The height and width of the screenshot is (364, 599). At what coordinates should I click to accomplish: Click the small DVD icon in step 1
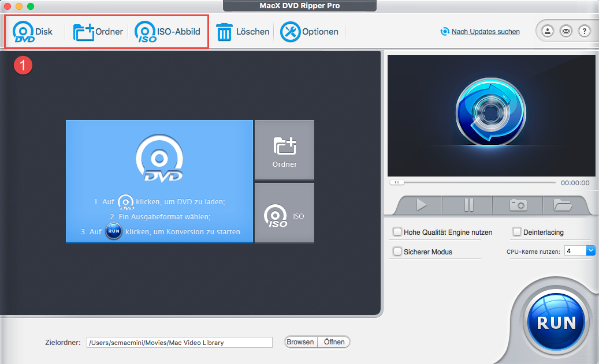126,202
